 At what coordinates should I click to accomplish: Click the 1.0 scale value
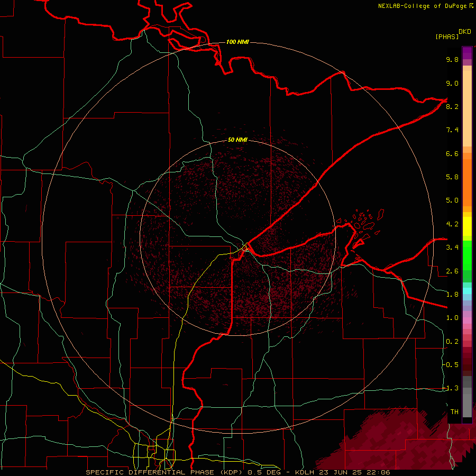pos(452,318)
